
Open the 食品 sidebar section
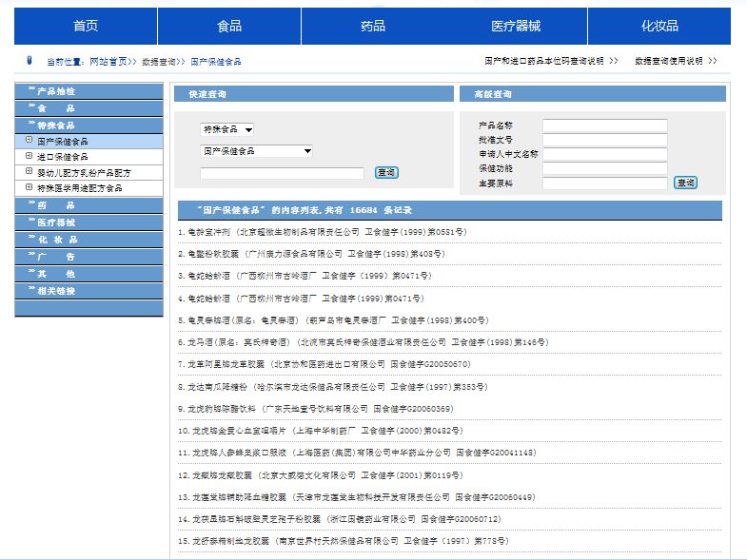[88, 108]
